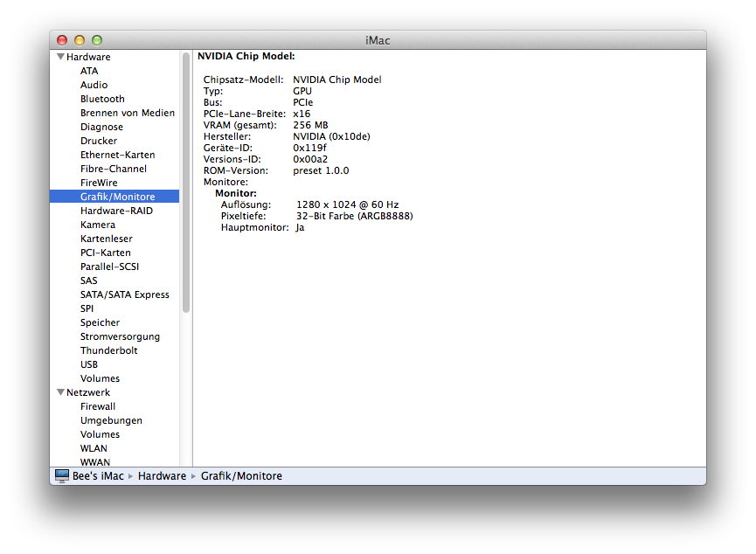This screenshot has width=756, height=554.
Task: Click the yellow minimize button
Action: pyautogui.click(x=80, y=40)
